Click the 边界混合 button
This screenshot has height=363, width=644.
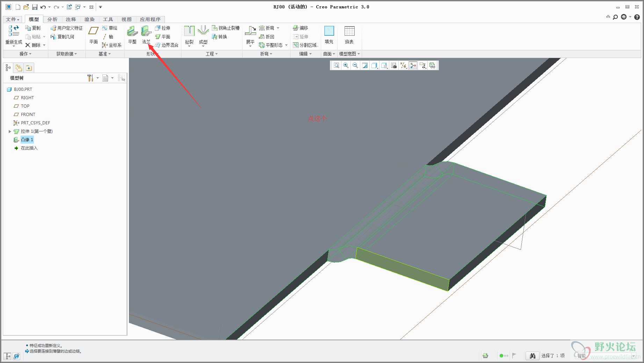[167, 45]
